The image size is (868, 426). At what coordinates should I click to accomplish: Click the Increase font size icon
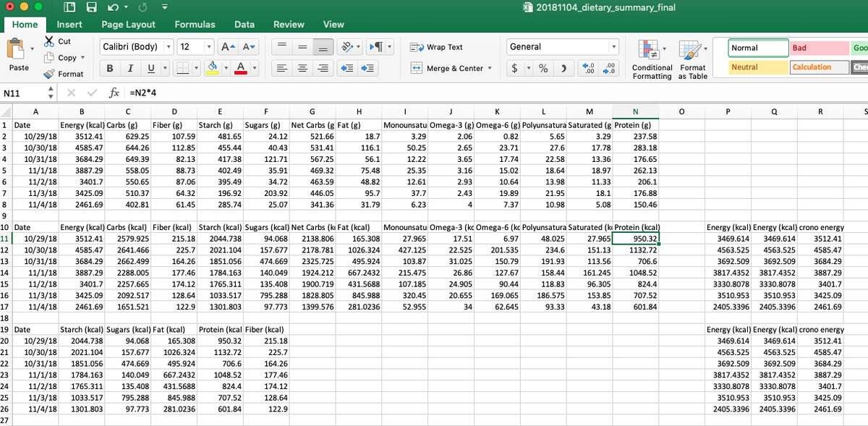(227, 47)
